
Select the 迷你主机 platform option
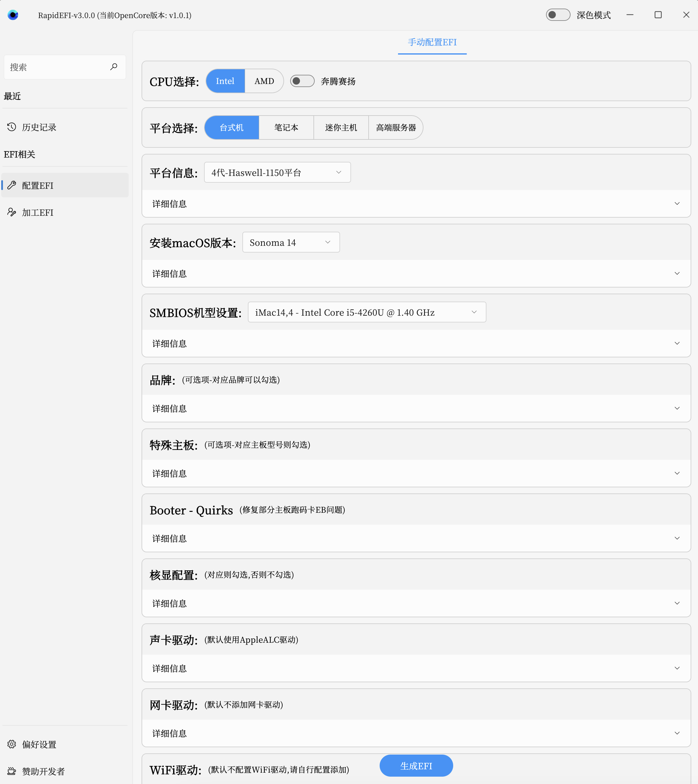[x=341, y=127]
